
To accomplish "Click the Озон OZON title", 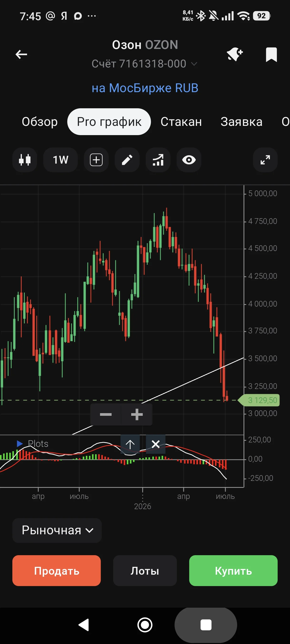I will (145, 45).
